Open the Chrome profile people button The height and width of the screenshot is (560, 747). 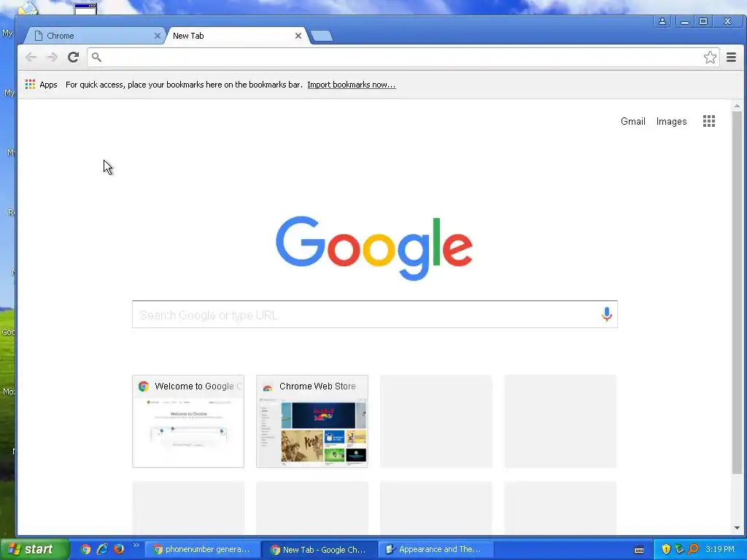click(662, 21)
